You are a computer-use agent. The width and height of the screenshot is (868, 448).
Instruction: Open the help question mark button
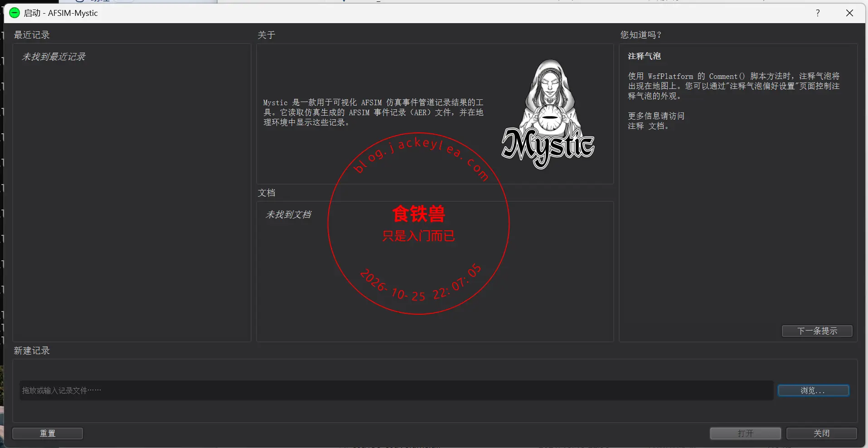click(x=818, y=13)
